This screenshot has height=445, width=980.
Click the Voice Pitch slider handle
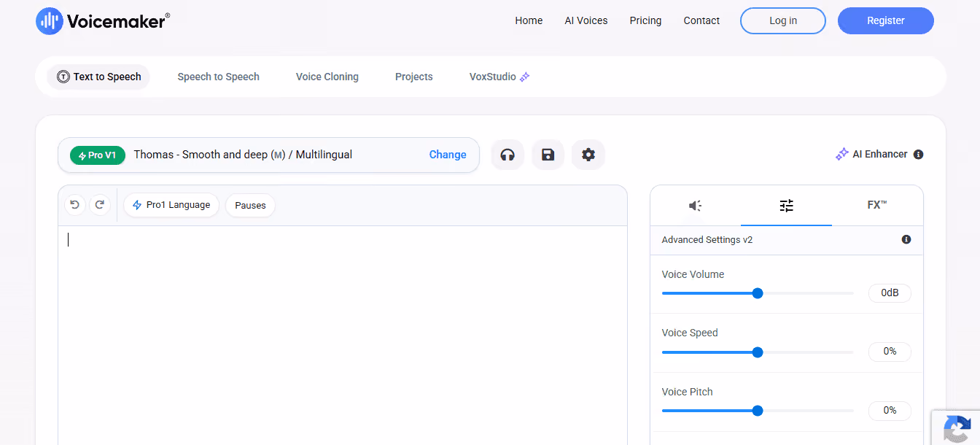click(x=758, y=411)
